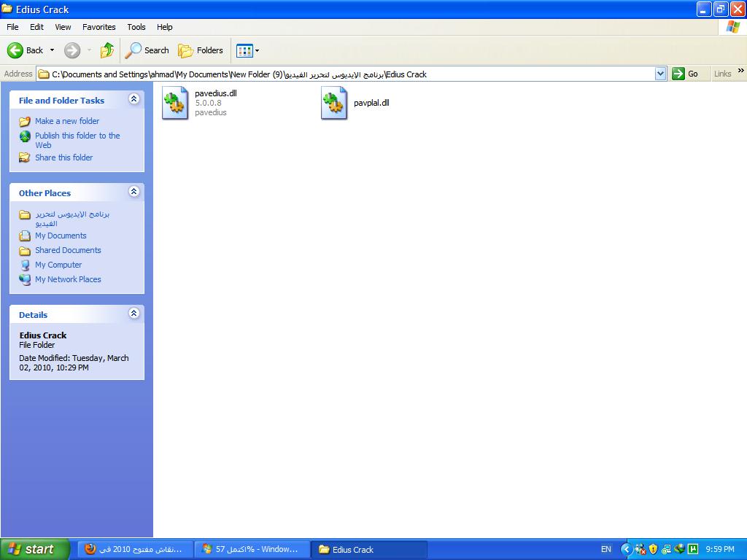
Task: Click Publish this folder to the Web
Action: pyautogui.click(x=77, y=141)
